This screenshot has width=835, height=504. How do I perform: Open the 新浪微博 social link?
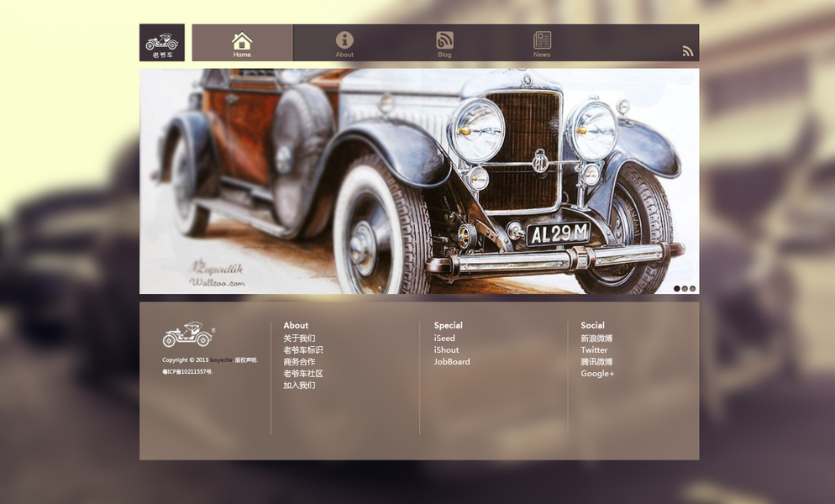pyautogui.click(x=597, y=339)
